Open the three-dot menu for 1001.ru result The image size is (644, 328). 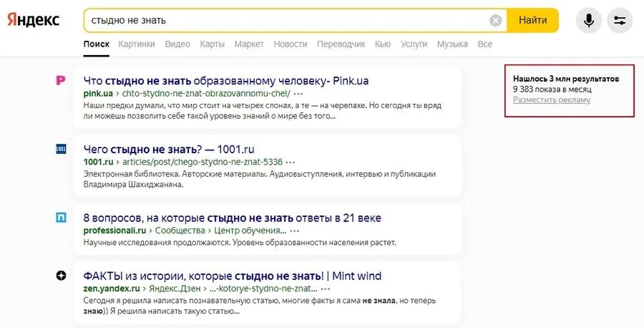point(291,162)
